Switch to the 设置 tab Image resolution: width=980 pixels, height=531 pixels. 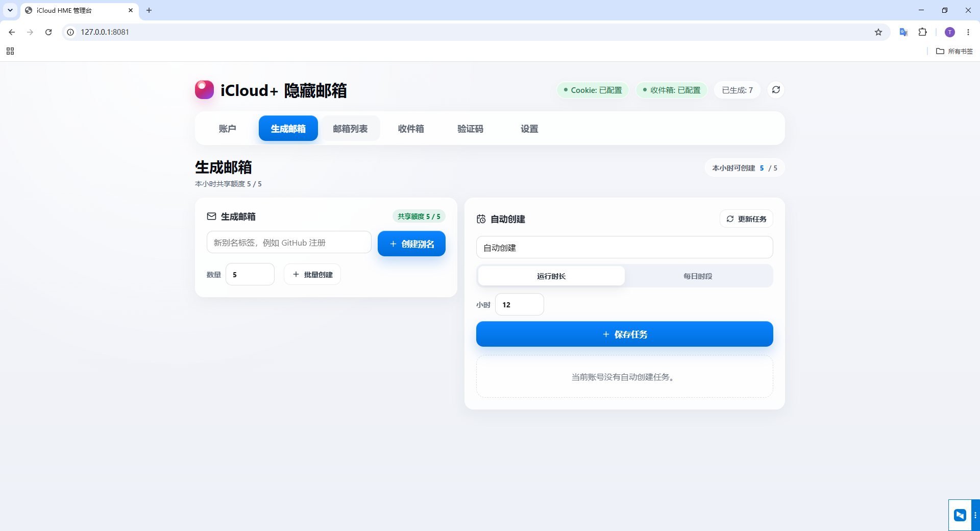pyautogui.click(x=529, y=128)
